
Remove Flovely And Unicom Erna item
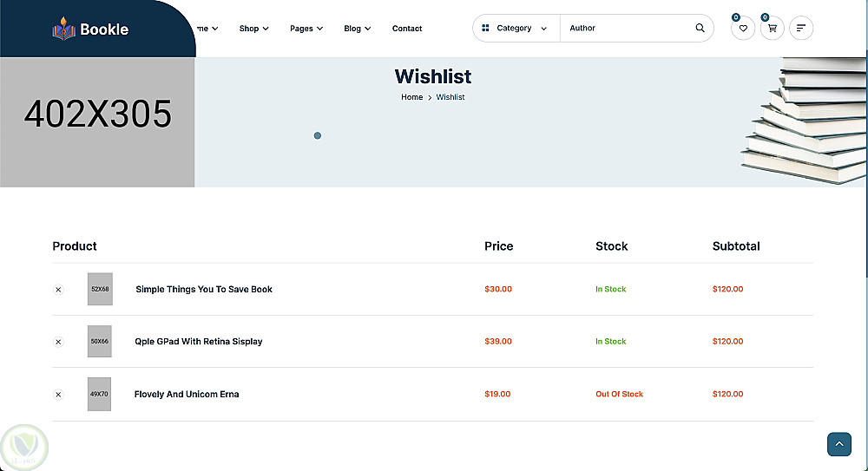pos(58,395)
